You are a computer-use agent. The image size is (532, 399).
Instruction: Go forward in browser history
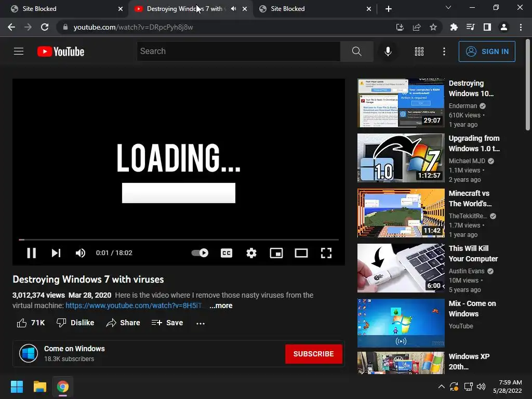click(28, 27)
